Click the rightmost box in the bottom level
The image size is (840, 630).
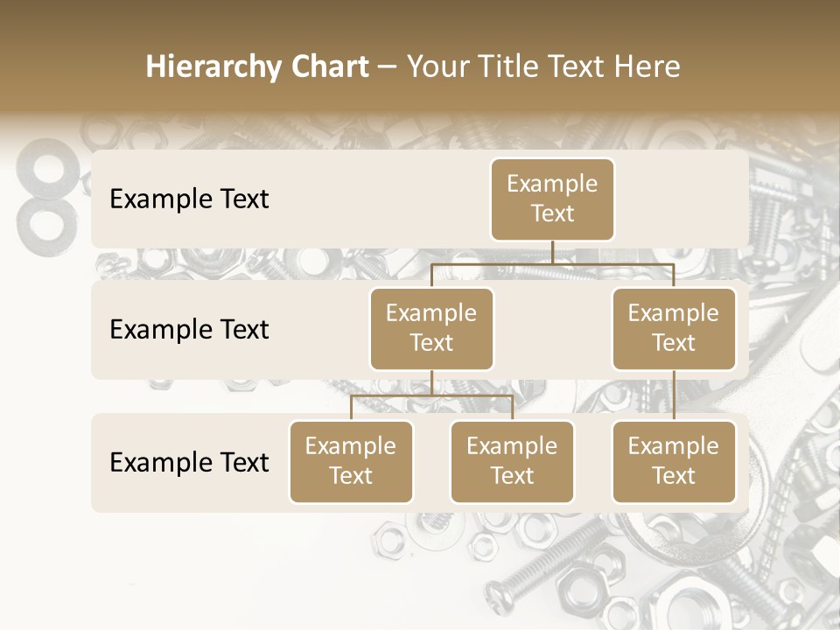(674, 461)
